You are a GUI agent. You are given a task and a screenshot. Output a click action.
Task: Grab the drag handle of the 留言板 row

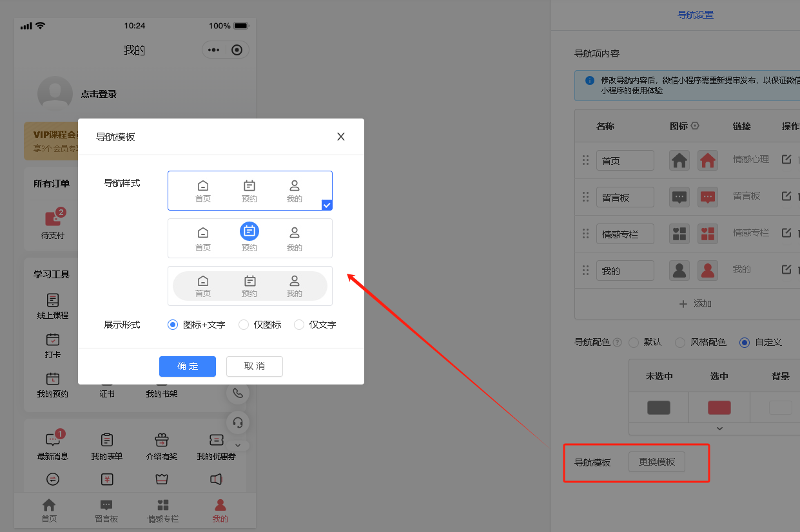pyautogui.click(x=586, y=197)
